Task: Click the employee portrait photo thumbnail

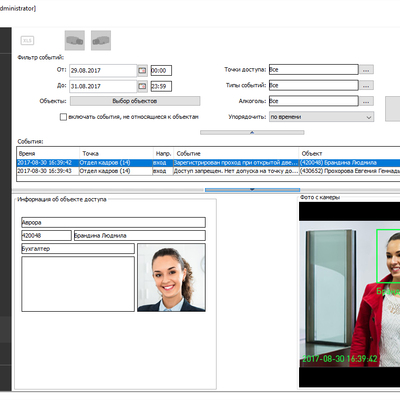Action: click(x=171, y=278)
